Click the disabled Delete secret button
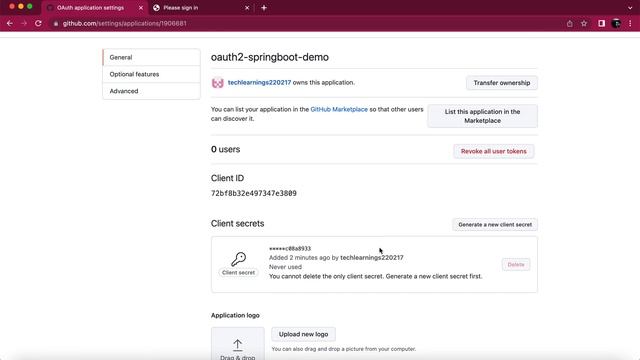Image resolution: width=640 pixels, height=360 pixels. [x=516, y=264]
